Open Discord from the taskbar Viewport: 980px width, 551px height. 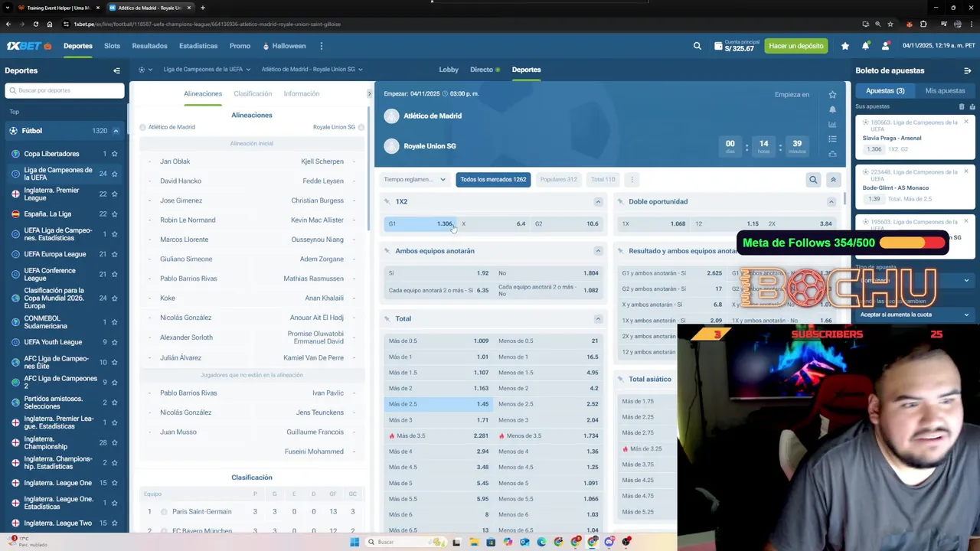tap(609, 542)
